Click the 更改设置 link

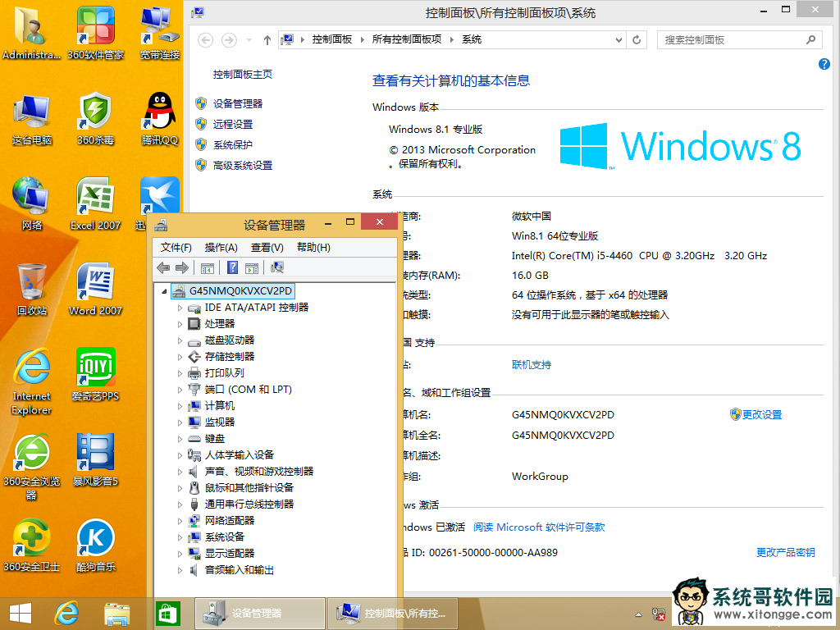pos(761,414)
